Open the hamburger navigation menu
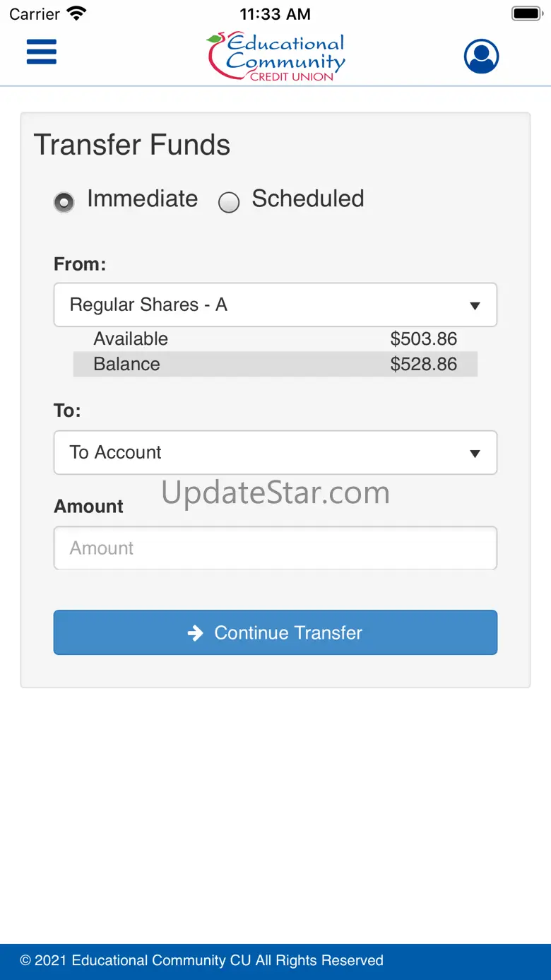Screen dimensions: 551x980 [42, 52]
